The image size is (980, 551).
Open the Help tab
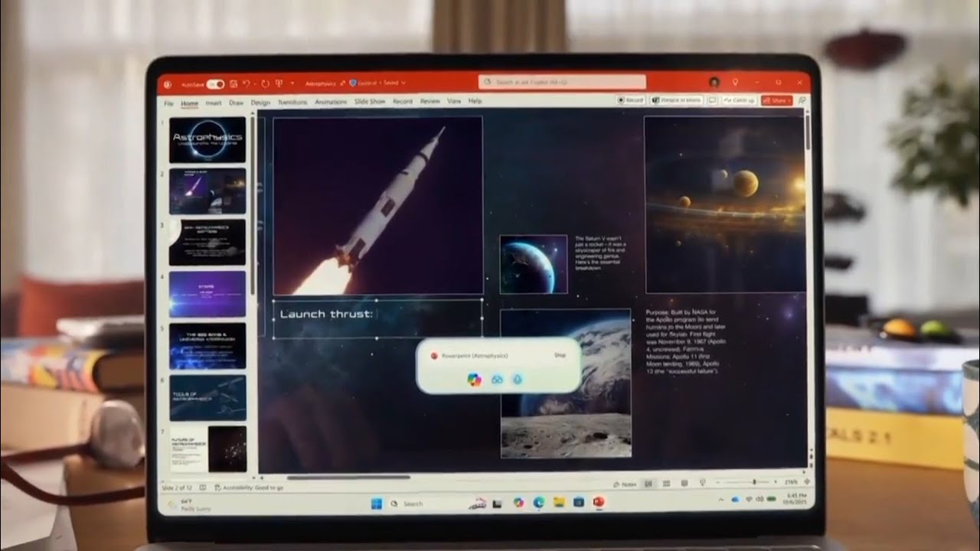pyautogui.click(x=475, y=101)
